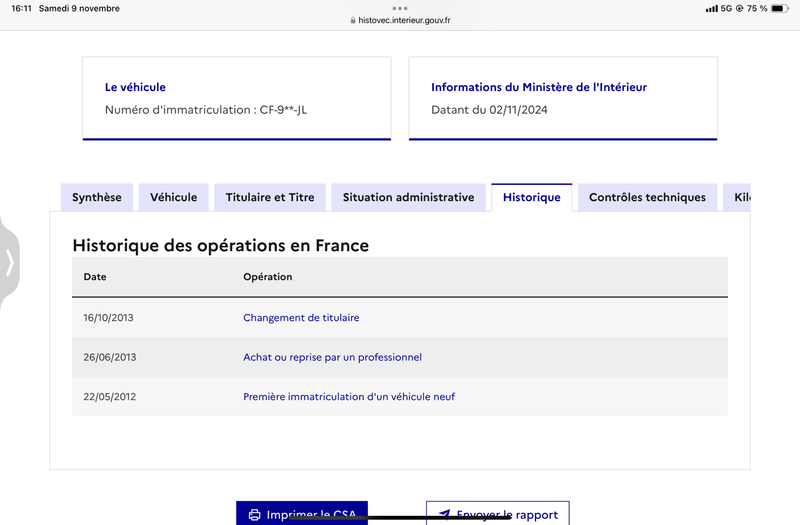Click the Historique des opérations en France heading

tap(220, 245)
